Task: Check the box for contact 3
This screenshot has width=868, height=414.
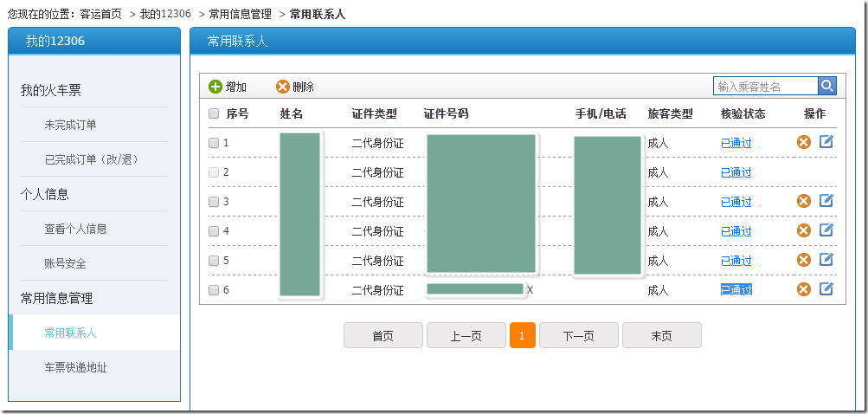Action: [x=214, y=202]
